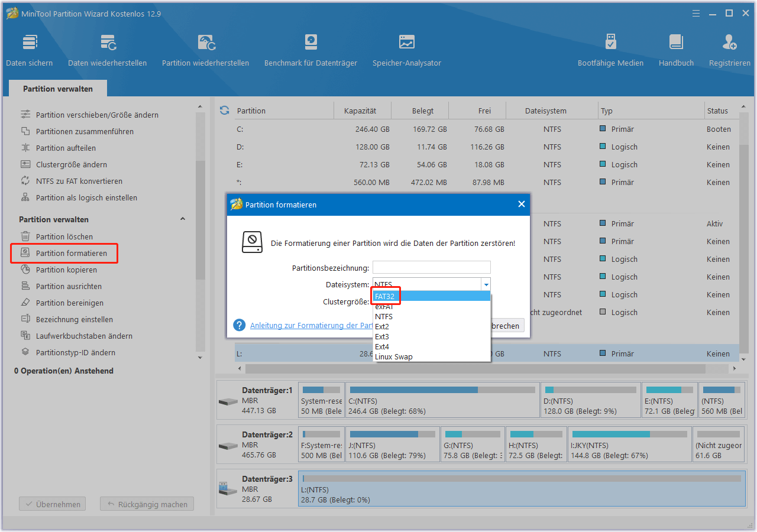The height and width of the screenshot is (532, 757).
Task: Click Rückgängig machen button
Action: 147,504
